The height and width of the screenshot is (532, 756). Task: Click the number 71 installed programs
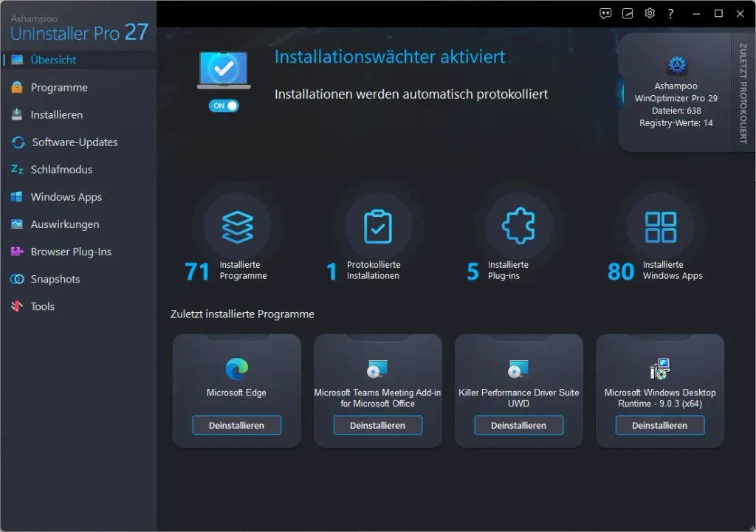click(x=196, y=272)
